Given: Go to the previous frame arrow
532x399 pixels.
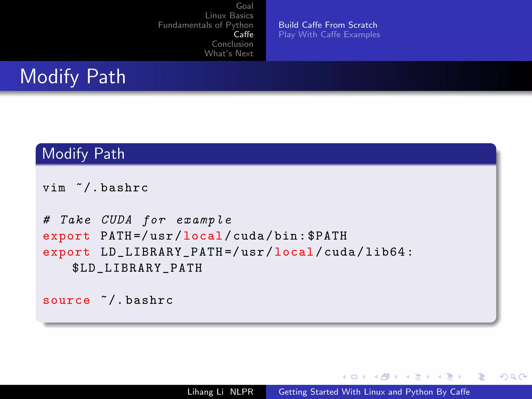Looking at the screenshot, I should coord(376,377).
